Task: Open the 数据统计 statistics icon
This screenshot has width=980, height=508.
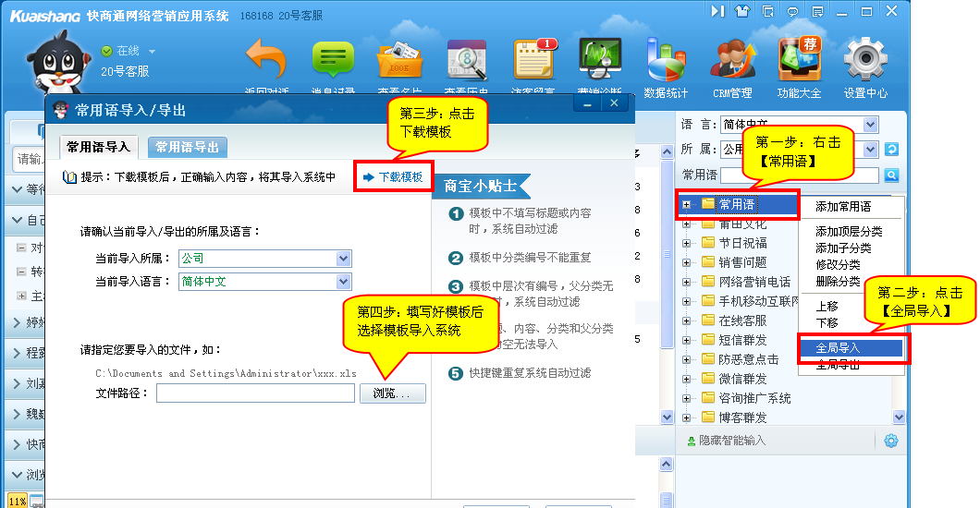Action: (666, 63)
